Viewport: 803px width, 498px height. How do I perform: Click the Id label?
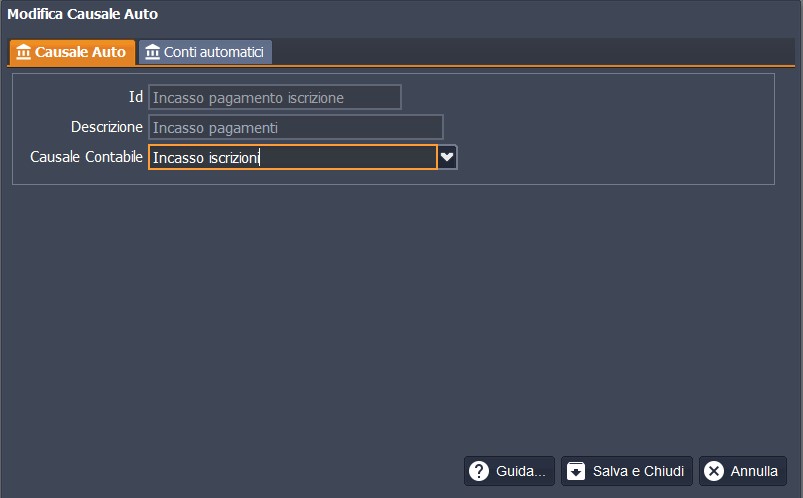coord(136,97)
